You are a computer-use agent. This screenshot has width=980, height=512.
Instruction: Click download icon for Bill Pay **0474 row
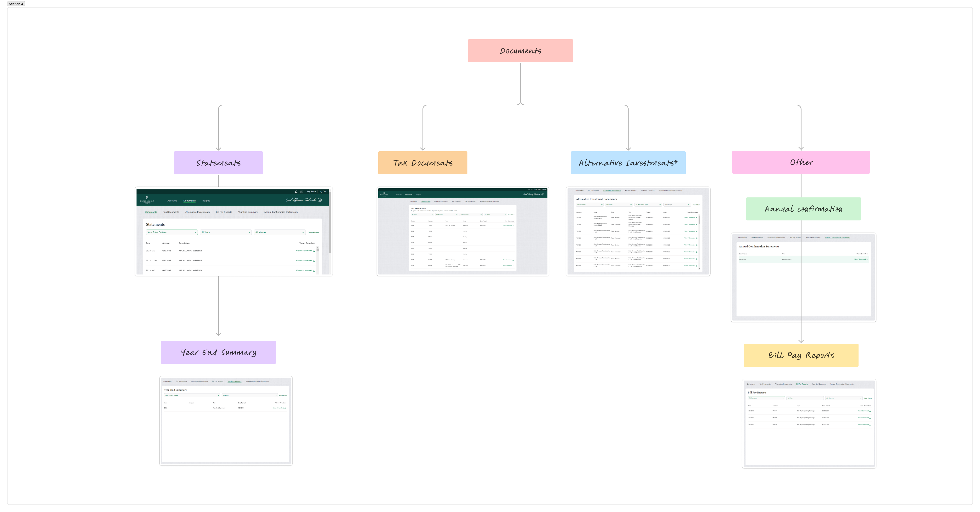tap(870, 411)
